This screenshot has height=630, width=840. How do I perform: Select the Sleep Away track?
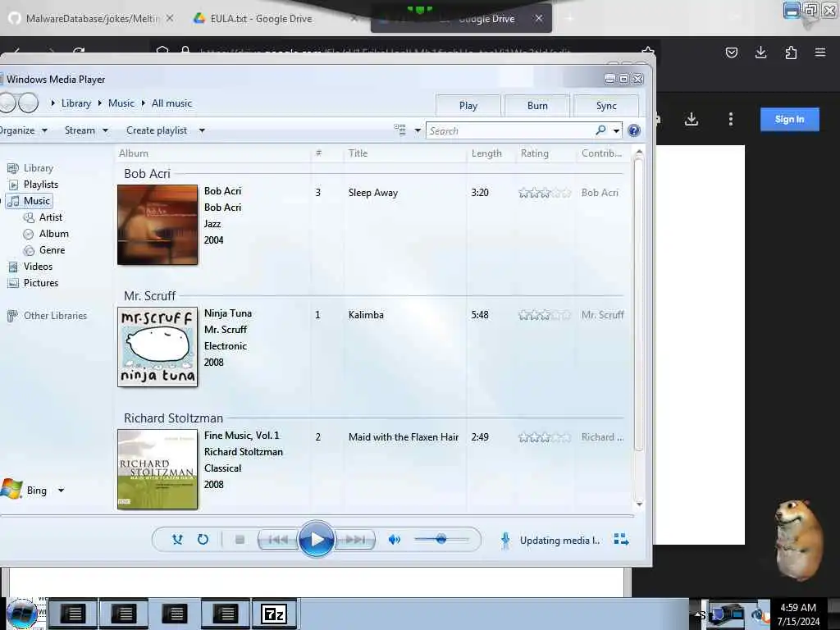click(x=373, y=193)
